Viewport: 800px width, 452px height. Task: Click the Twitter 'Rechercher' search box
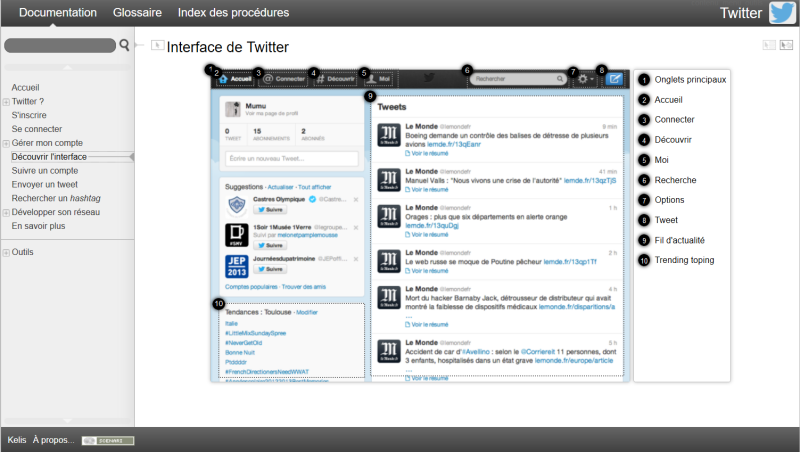click(x=518, y=79)
